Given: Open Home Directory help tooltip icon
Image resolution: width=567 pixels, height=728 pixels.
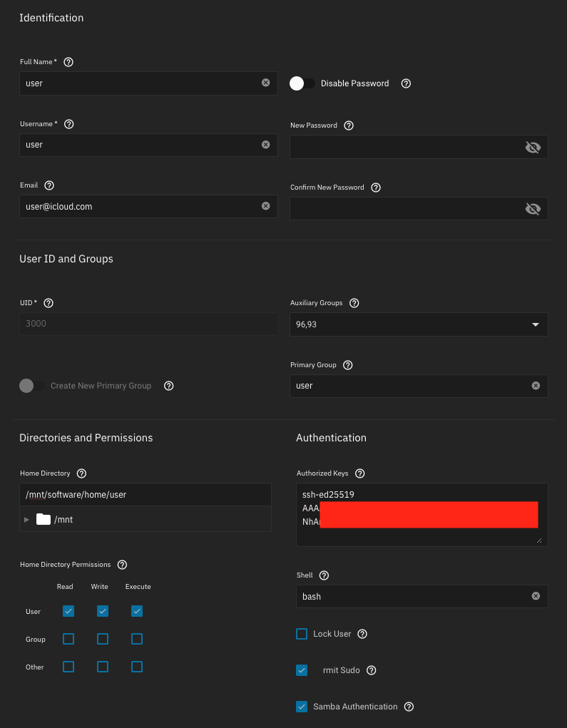Looking at the screenshot, I should 81,473.
